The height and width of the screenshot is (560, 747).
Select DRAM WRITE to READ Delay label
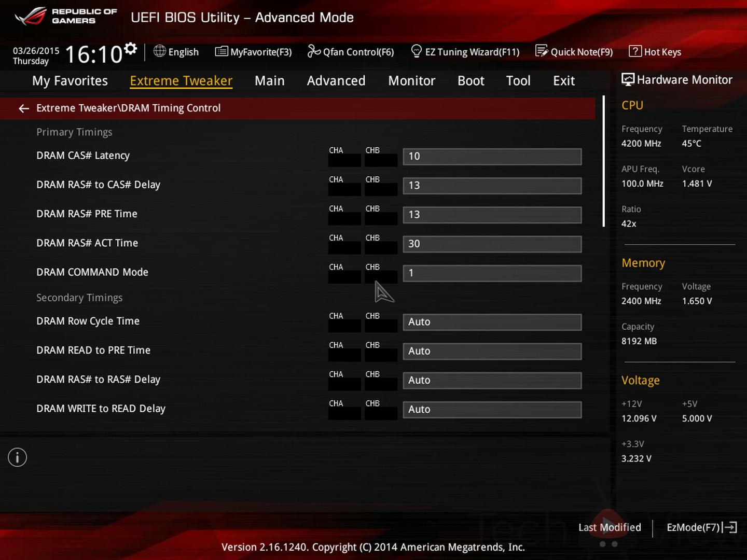point(101,409)
